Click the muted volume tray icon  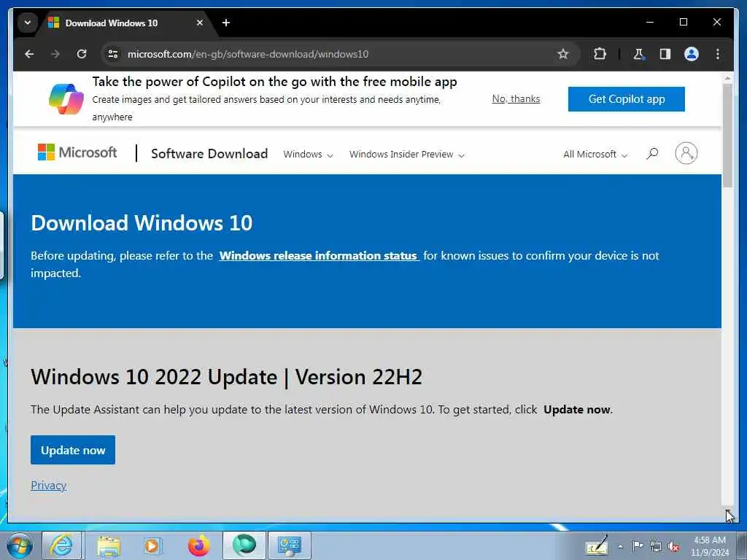[673, 547]
